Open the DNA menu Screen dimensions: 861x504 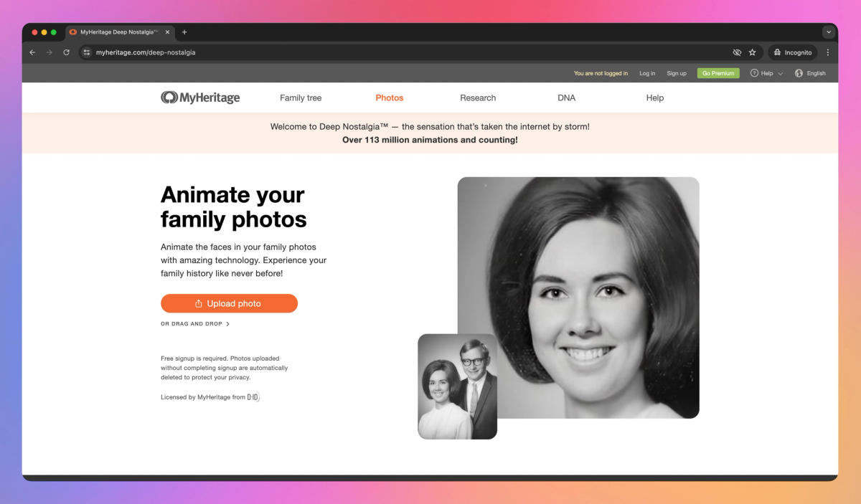(x=566, y=98)
